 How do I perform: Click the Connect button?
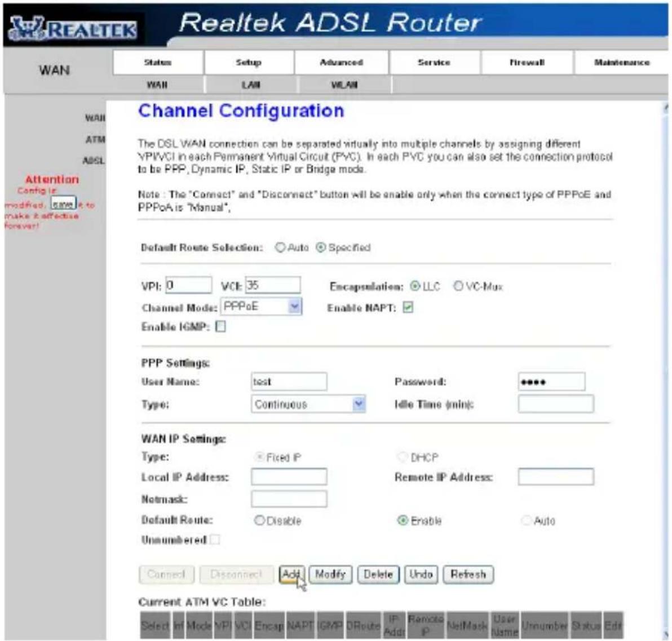166,574
